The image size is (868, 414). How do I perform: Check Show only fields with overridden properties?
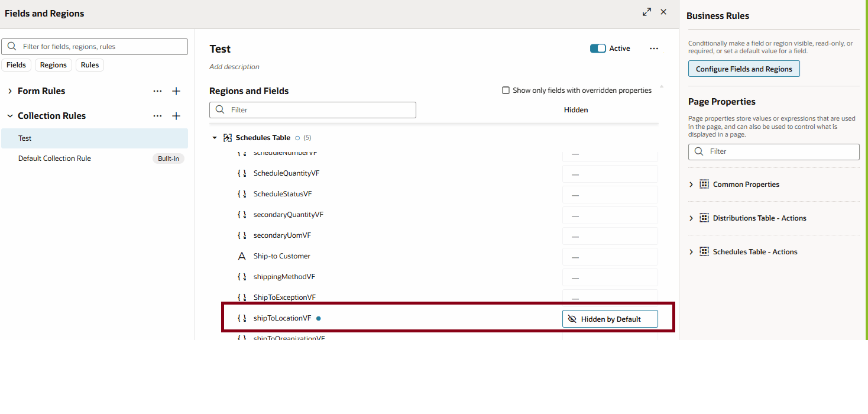(506, 90)
